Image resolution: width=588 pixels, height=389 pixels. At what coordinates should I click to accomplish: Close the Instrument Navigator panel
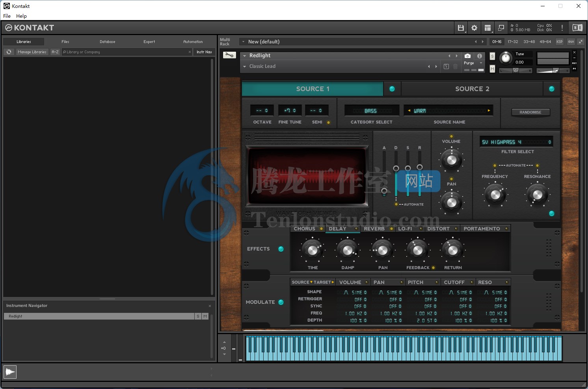(x=210, y=306)
